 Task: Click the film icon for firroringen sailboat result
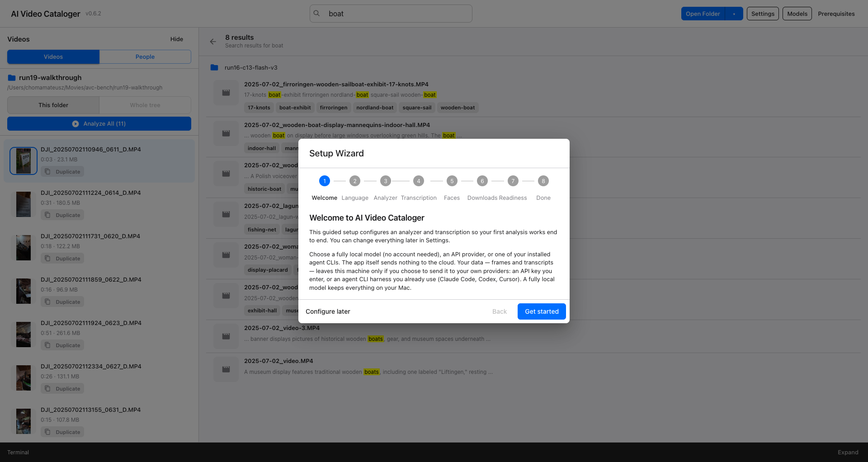[x=226, y=93]
